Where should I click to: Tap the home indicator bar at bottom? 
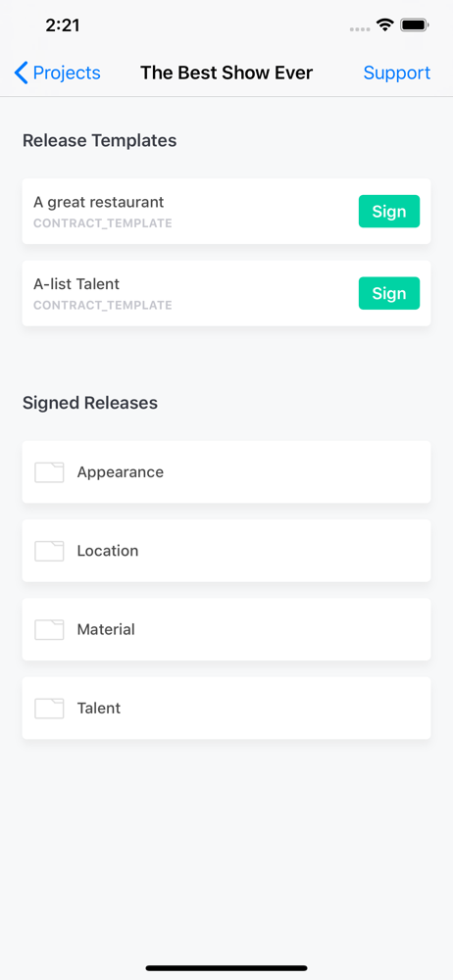(226, 968)
